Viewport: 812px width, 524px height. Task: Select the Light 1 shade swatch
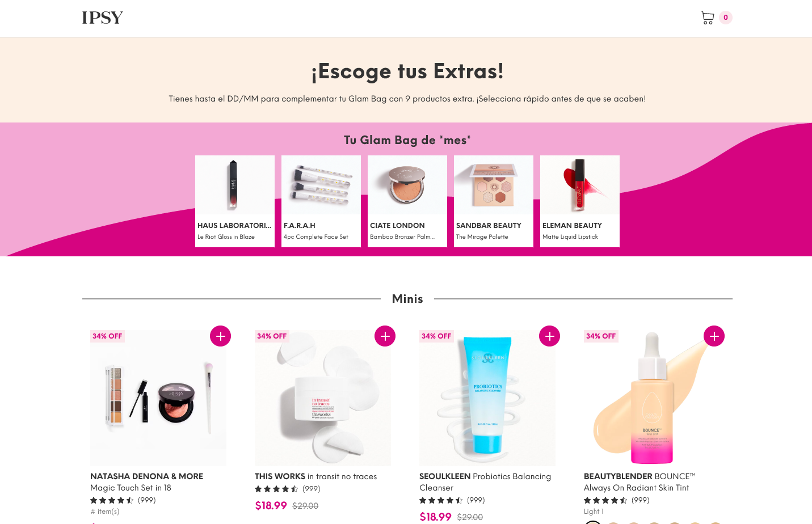593,522
